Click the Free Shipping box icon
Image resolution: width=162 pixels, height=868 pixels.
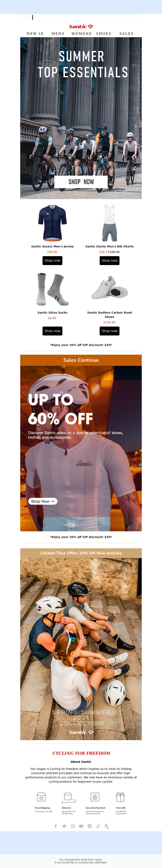[41, 797]
